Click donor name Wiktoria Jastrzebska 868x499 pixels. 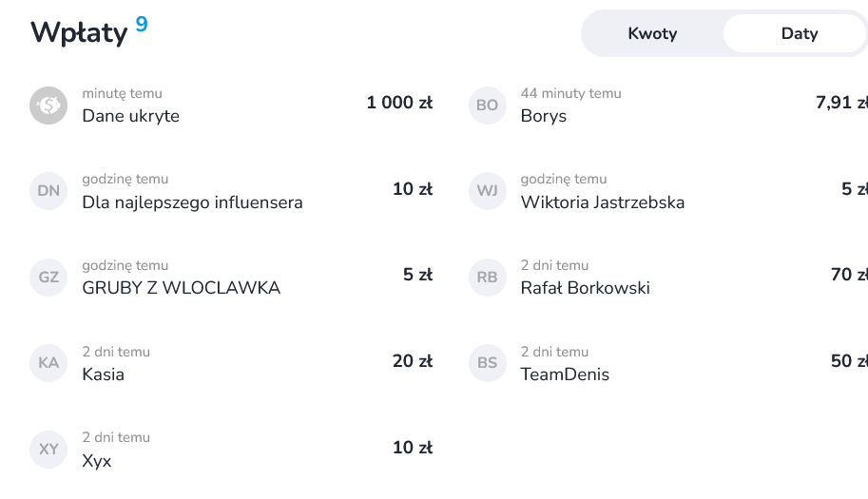[x=602, y=202]
